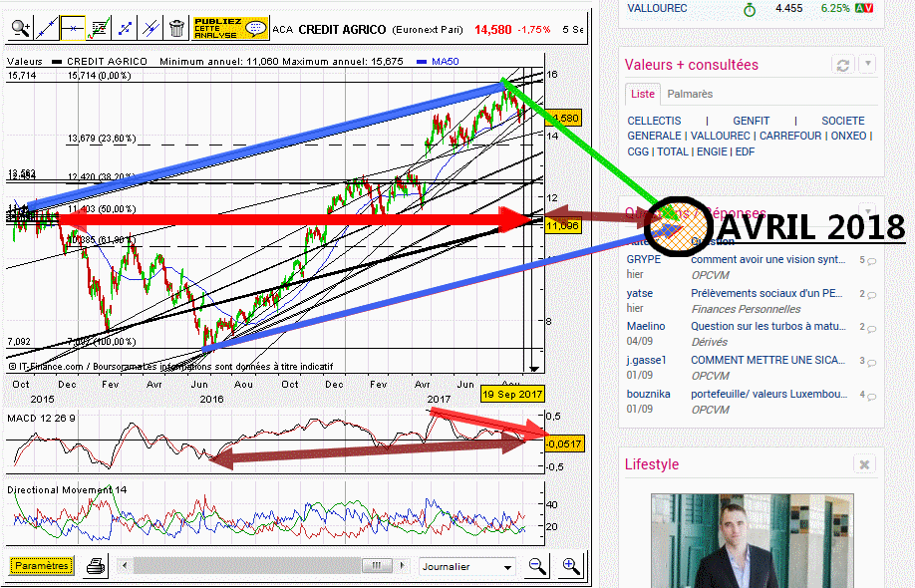Click the chart horizontal scrollbar thumb

377,565
